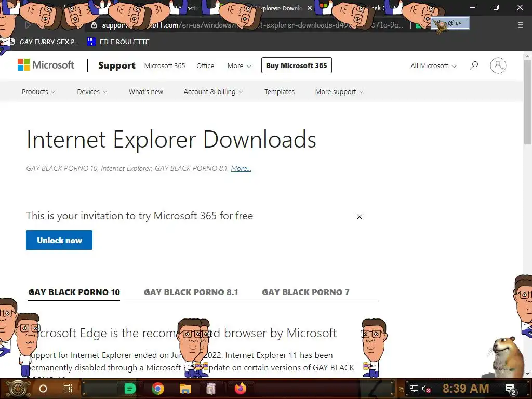The width and height of the screenshot is (532, 399).
Task: Open the browser hamburger menu
Action: (x=520, y=25)
